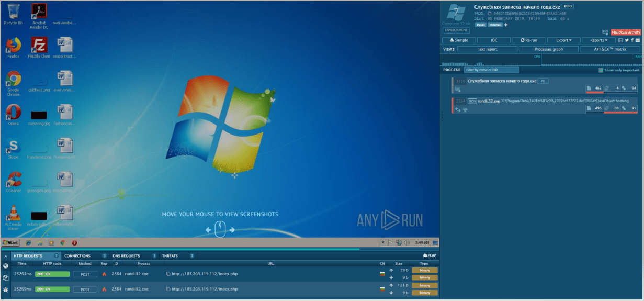Open the video record icon beside Reports

pyautogui.click(x=620, y=40)
